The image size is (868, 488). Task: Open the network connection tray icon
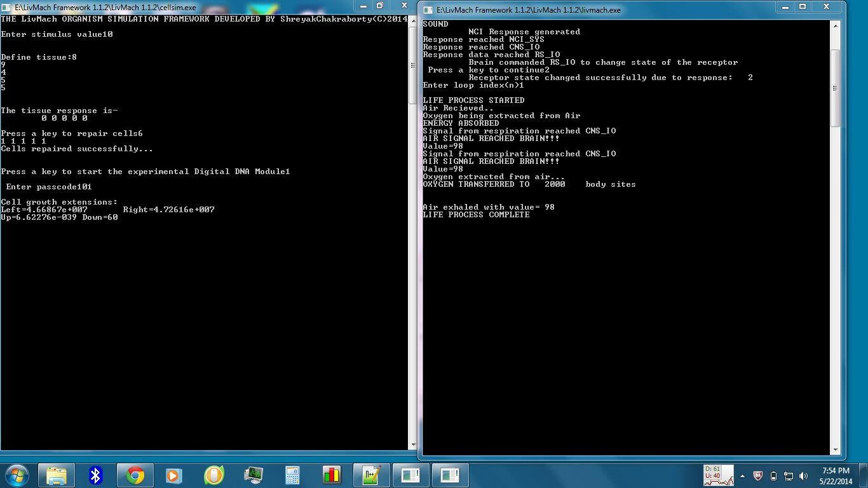(789, 476)
